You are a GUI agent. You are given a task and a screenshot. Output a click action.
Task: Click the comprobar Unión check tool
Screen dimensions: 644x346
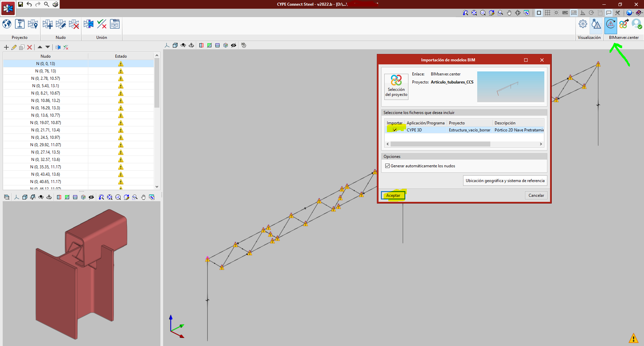102,24
